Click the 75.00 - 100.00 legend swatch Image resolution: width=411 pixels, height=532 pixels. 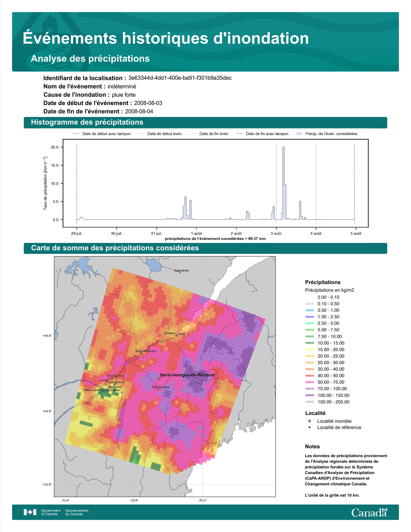pos(309,389)
